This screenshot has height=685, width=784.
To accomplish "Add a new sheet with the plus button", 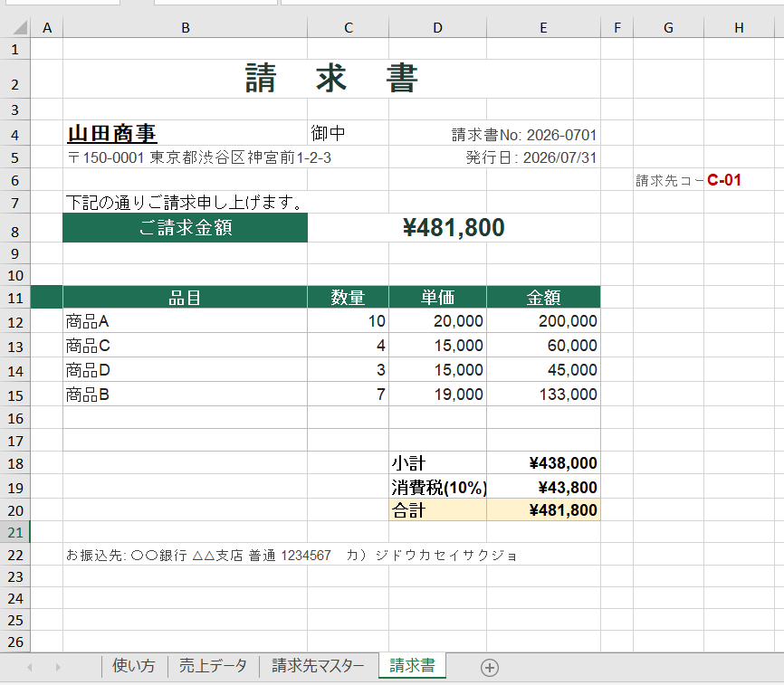I will [x=490, y=668].
